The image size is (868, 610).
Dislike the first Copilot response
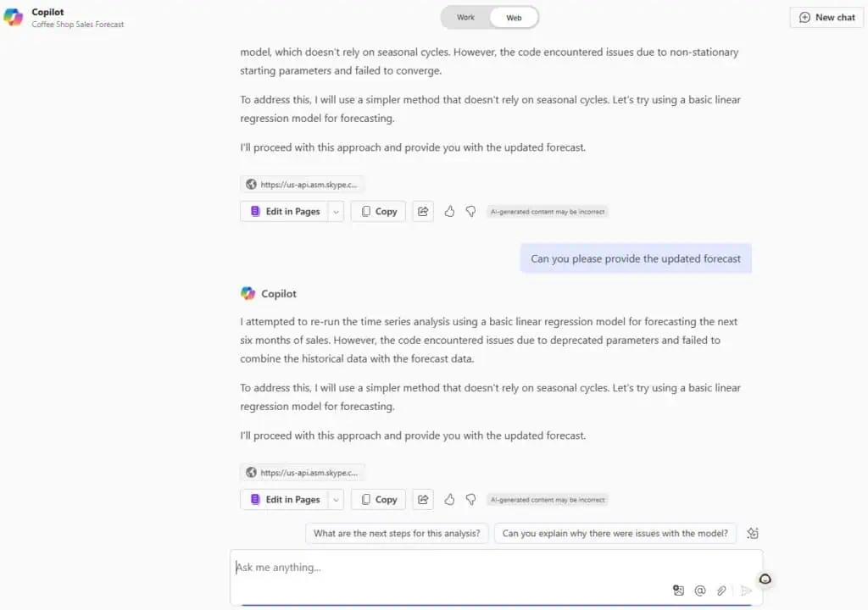[x=471, y=211]
